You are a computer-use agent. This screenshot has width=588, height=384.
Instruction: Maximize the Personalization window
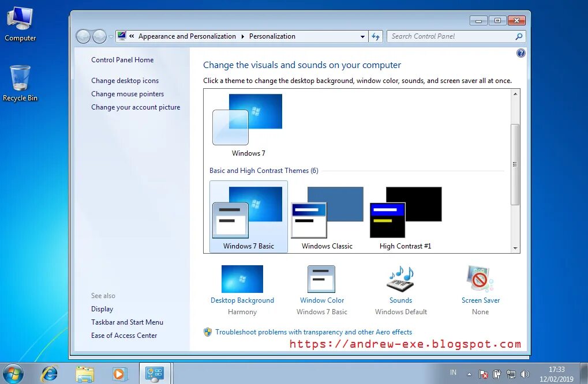click(x=497, y=21)
